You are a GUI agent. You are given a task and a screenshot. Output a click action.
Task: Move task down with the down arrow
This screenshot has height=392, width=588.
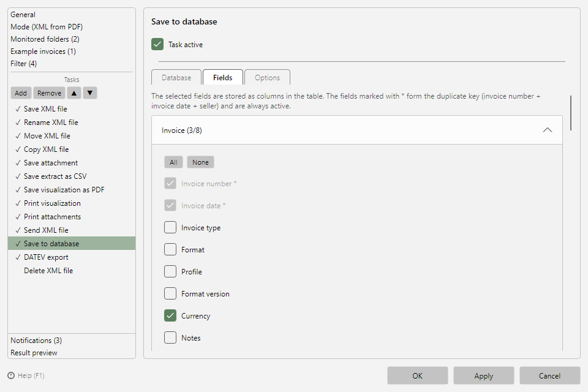(90, 93)
